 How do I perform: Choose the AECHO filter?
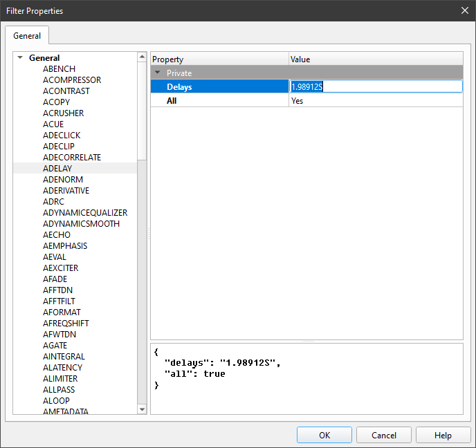(57, 235)
